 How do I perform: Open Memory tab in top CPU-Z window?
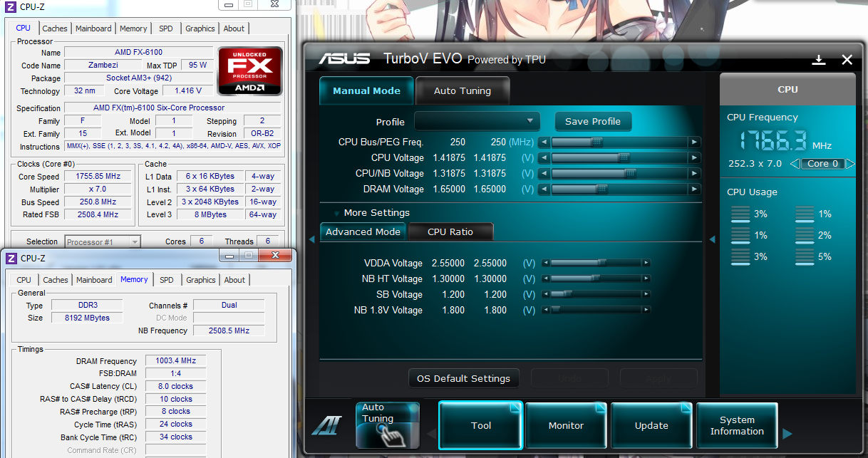coord(133,28)
